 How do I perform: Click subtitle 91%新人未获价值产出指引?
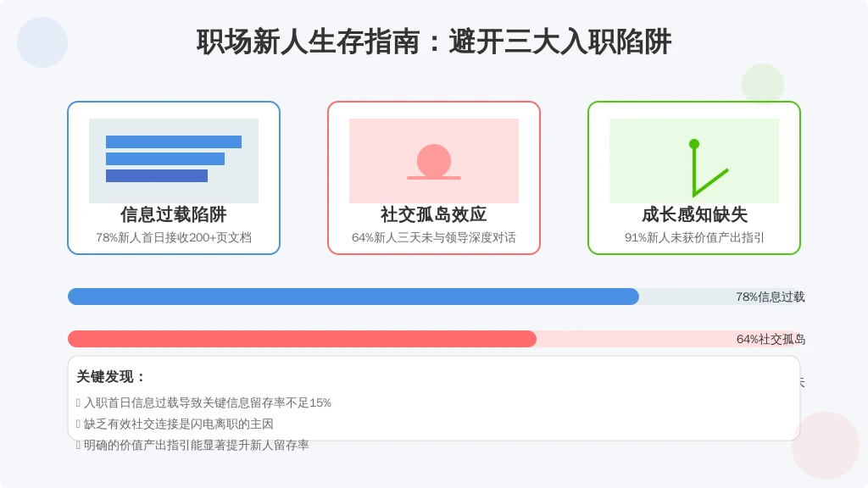(694, 237)
